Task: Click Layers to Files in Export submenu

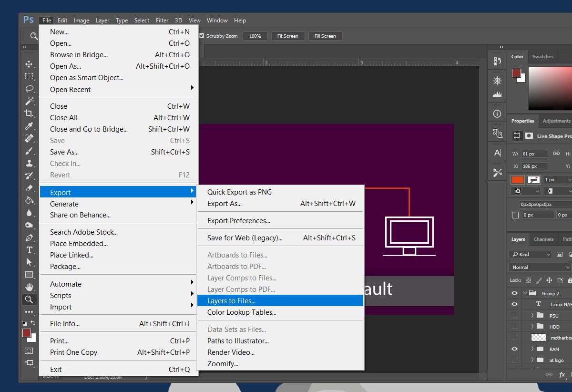Action: pyautogui.click(x=231, y=301)
